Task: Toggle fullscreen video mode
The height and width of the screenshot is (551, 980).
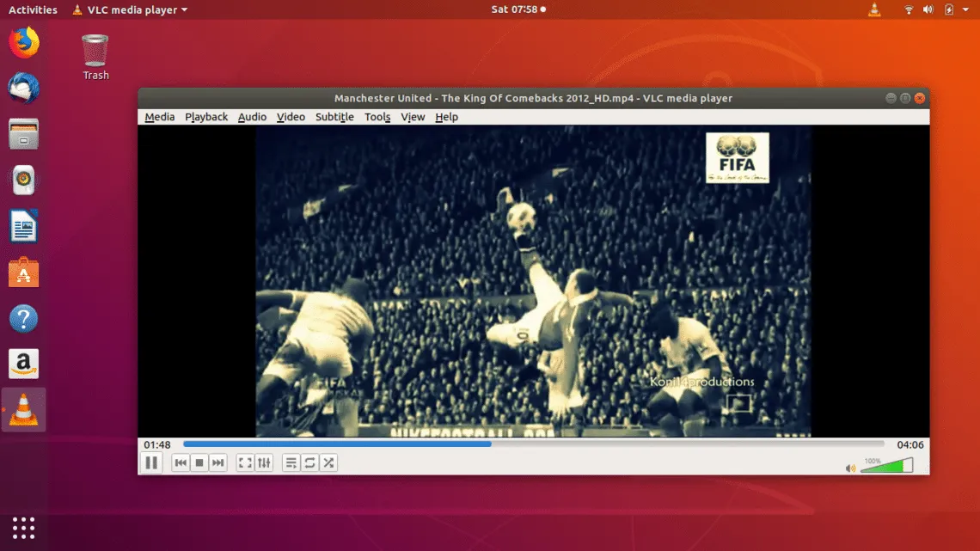Action: 245,463
